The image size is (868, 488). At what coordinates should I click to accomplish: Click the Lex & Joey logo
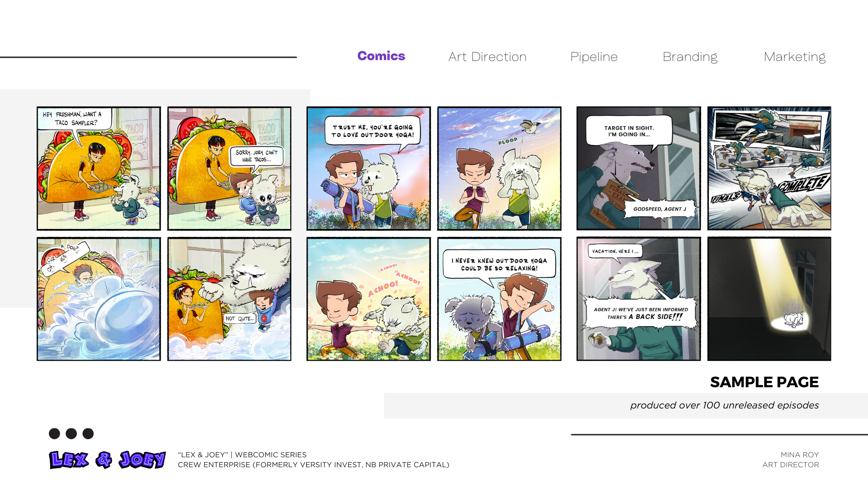click(x=107, y=460)
